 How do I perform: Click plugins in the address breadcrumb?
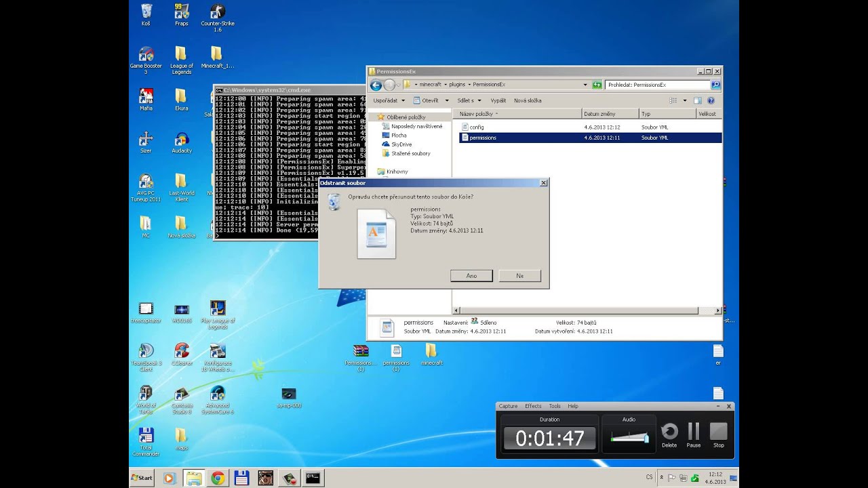457,85
